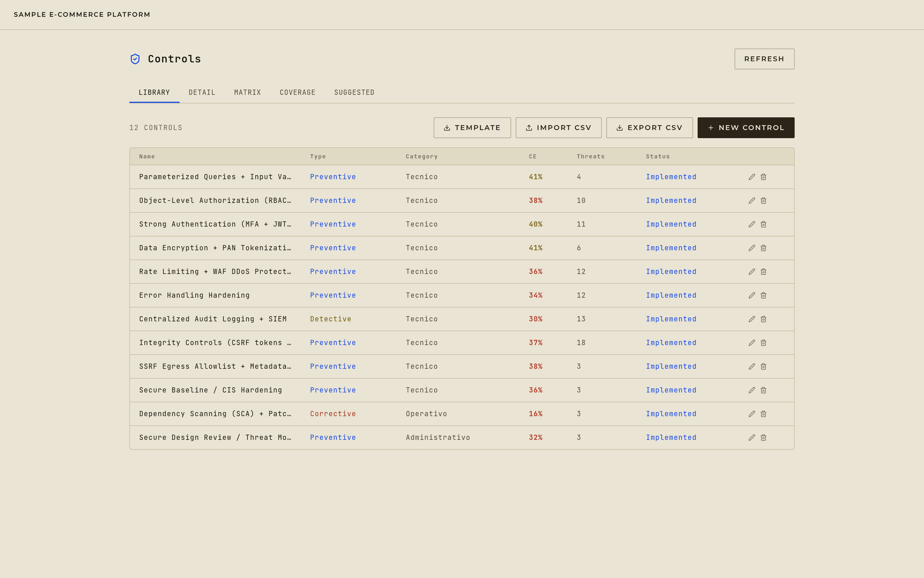Delete the Error Handling Hardening control
This screenshot has height=578, width=924.
tap(763, 295)
